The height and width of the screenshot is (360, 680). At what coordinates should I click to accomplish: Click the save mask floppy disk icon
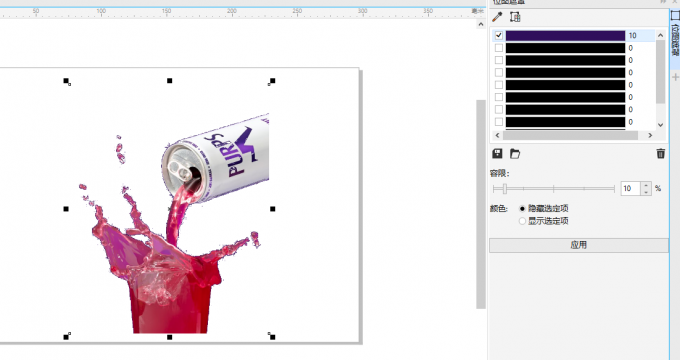[497, 154]
